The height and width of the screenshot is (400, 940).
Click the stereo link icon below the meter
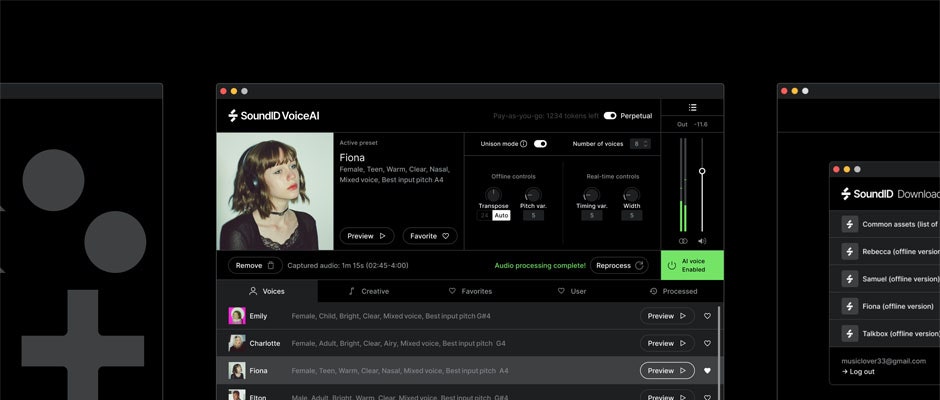[x=683, y=241]
